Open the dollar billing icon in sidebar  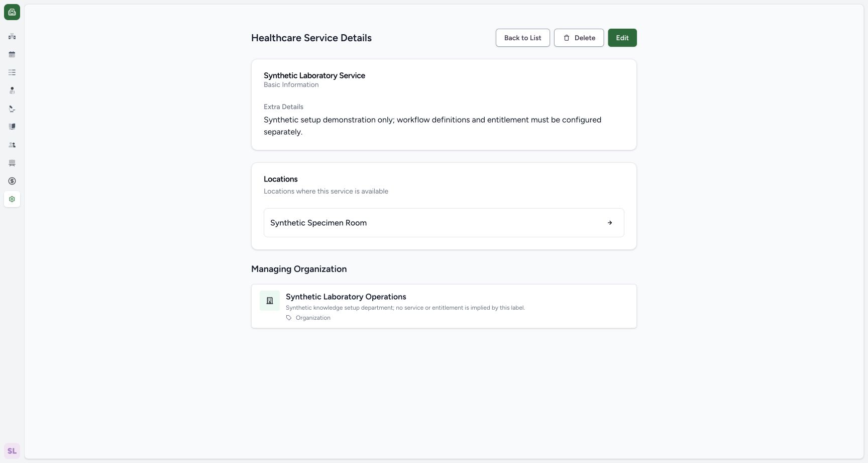point(12,181)
